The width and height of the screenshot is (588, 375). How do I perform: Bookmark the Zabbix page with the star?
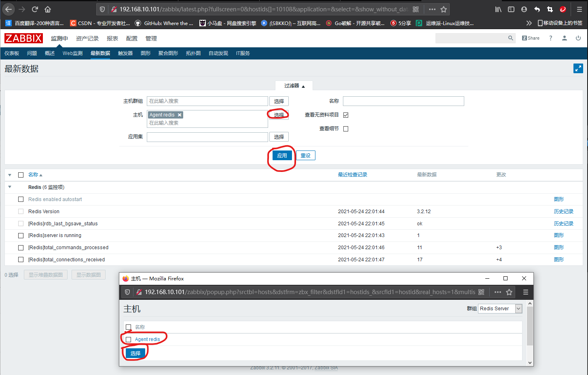444,9
